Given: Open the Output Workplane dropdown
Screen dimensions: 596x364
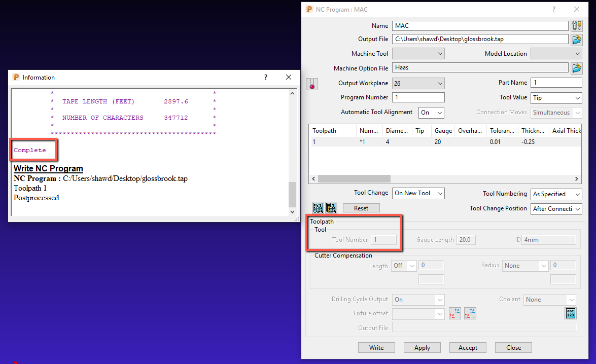Looking at the screenshot, I should coord(418,83).
